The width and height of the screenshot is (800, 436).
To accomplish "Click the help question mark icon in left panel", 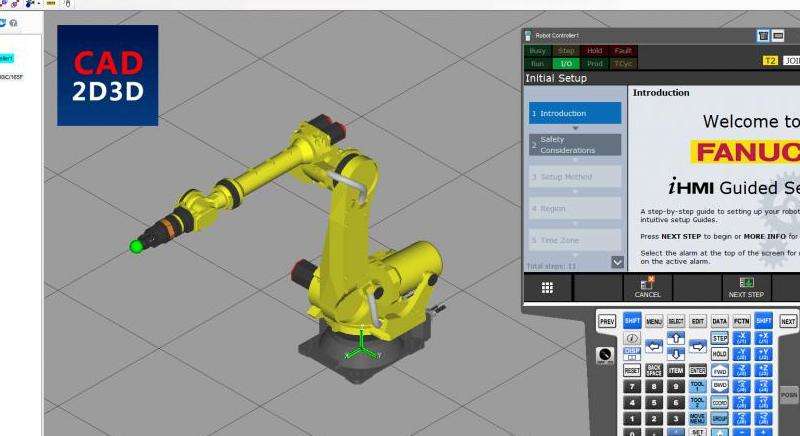I will point(13,22).
